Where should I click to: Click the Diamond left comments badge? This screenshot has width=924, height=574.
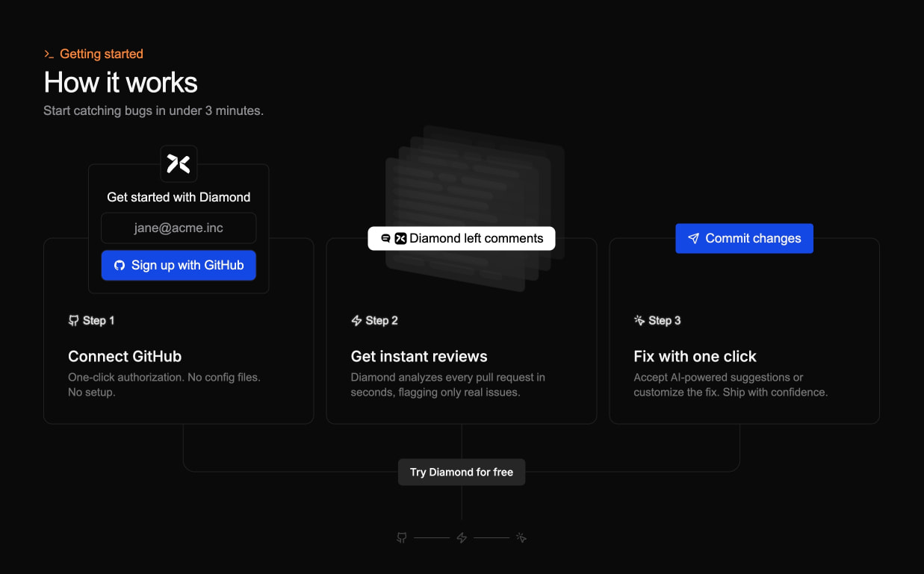click(x=462, y=238)
